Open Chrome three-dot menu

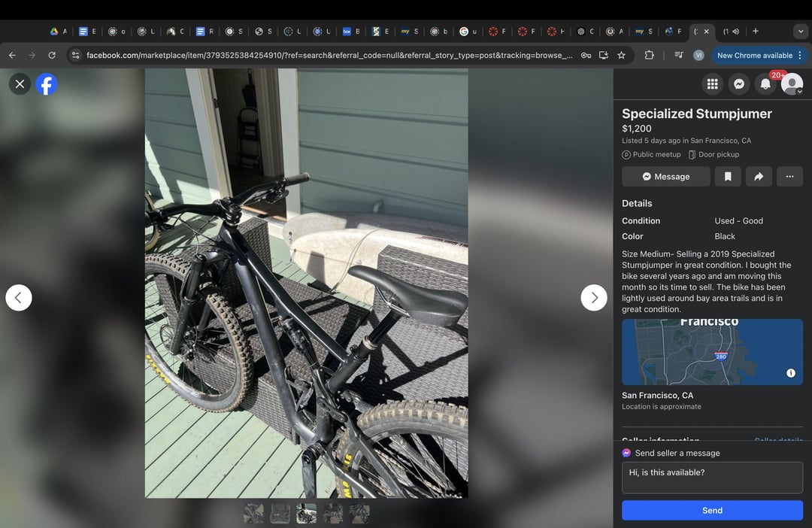pos(800,55)
